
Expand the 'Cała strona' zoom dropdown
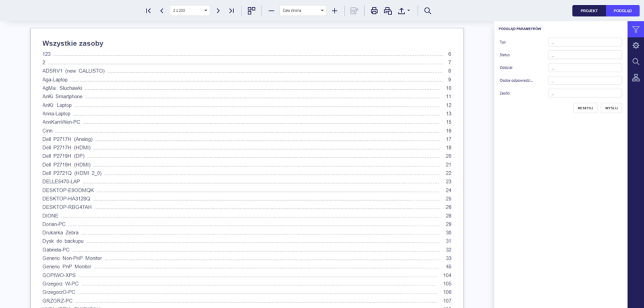click(x=303, y=10)
